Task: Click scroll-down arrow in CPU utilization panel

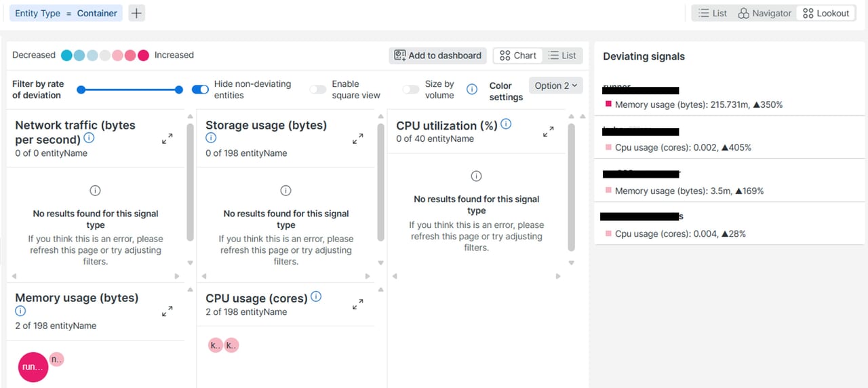Action: pos(571,263)
